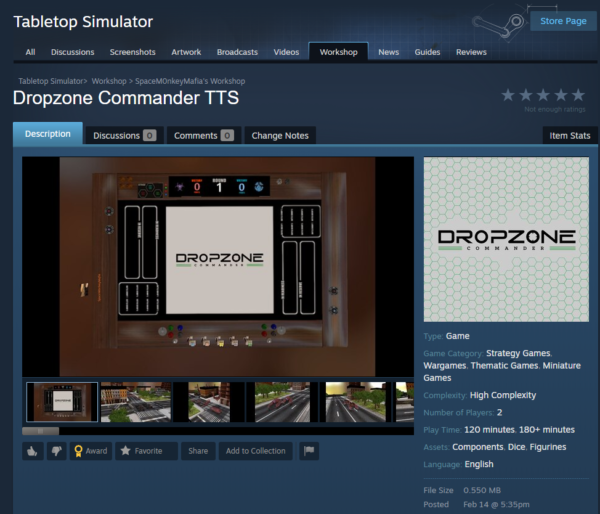
Task: Open the hub Discussions tab
Action: (x=73, y=52)
